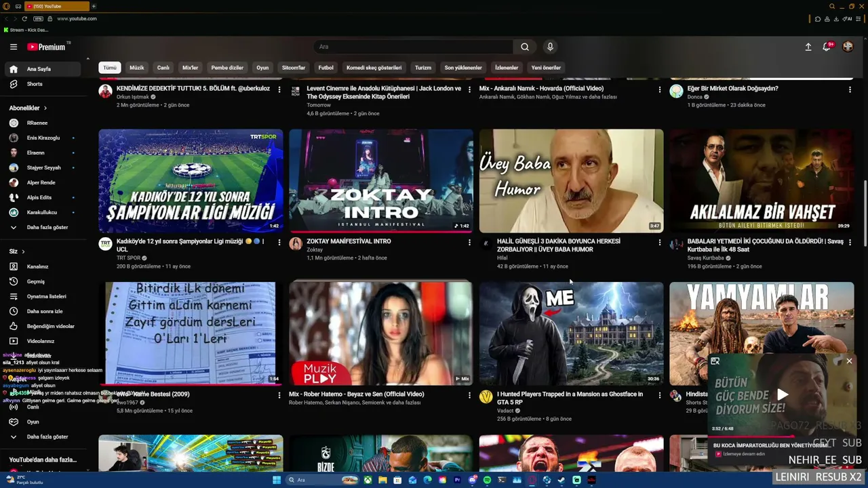The image size is (868, 488).
Task: Open TRT SPOR channel avatar
Action: click(x=105, y=244)
